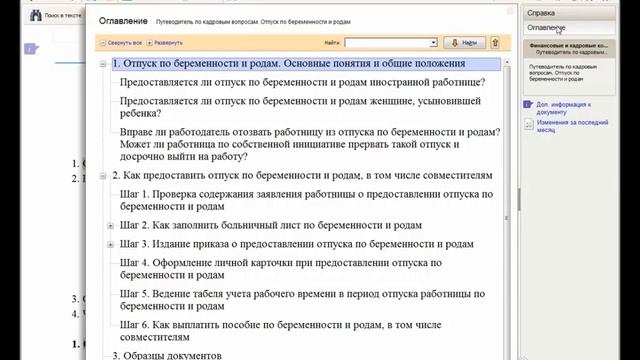The image size is (640, 360).
Task: Open Шаг 1. Проверка содержания заявления
Action: coord(307,200)
